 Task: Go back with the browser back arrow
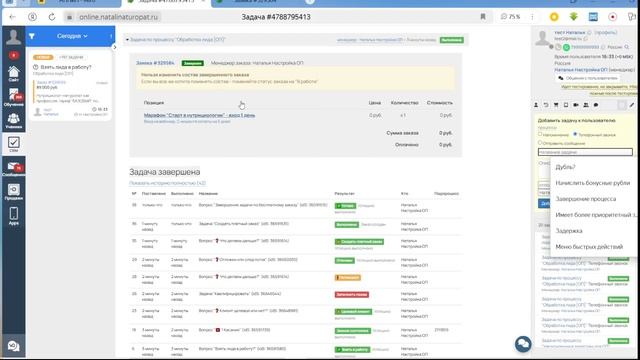[12, 17]
